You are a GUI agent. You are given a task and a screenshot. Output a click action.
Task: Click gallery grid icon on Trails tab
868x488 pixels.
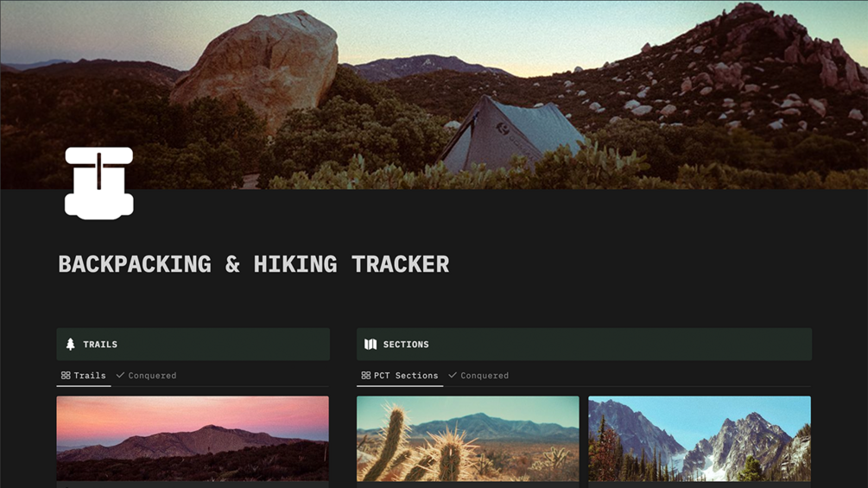(x=66, y=375)
